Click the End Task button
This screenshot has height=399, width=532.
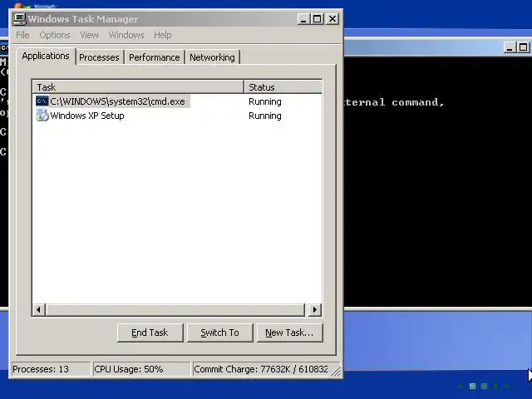[150, 332]
